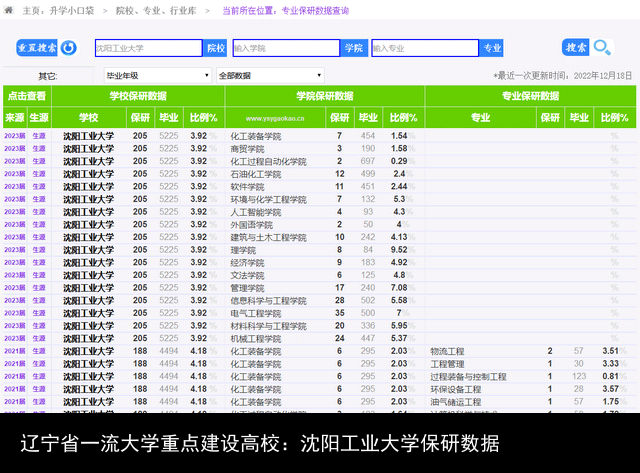
Task: Click the 专业保研数据 column header
Action: pyautogui.click(x=530, y=96)
